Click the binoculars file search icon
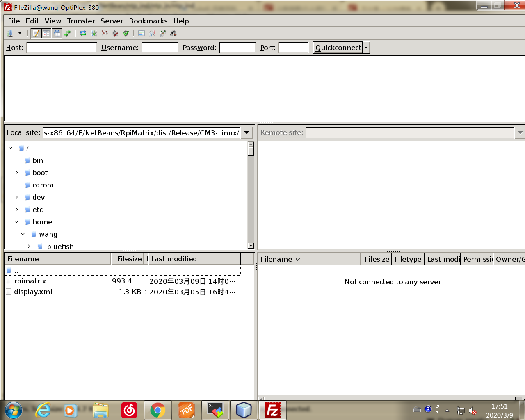 [x=173, y=33]
